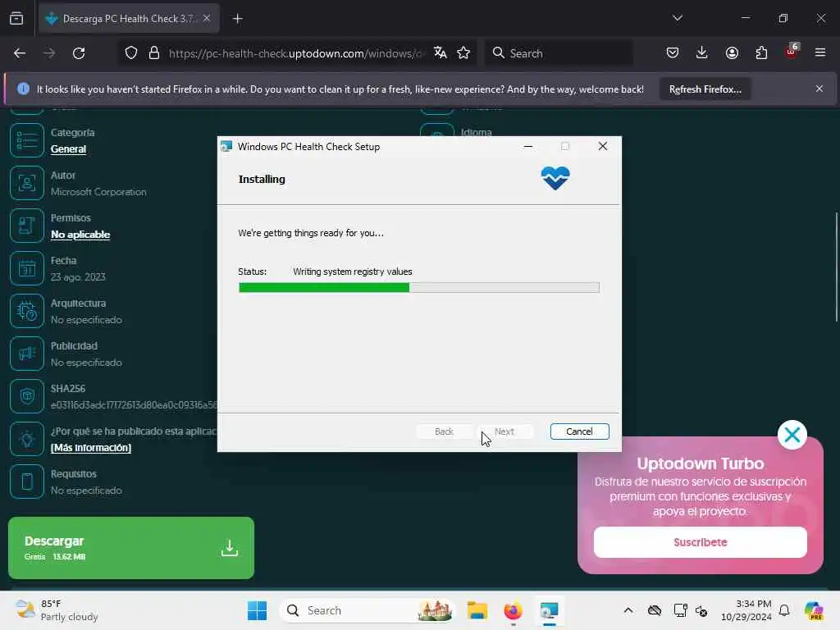This screenshot has width=840, height=630.
Task: Click the Microsoft Corporation author text
Action: click(98, 192)
